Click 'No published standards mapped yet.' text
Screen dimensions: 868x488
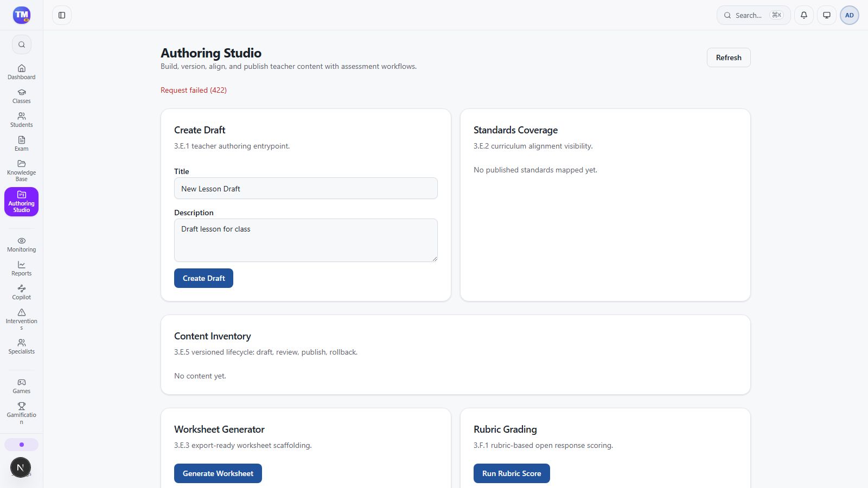point(535,170)
